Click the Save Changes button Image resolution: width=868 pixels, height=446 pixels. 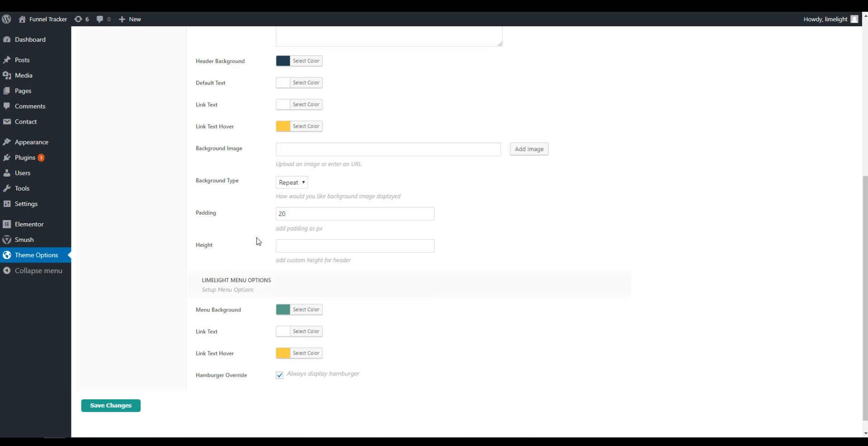click(x=111, y=406)
